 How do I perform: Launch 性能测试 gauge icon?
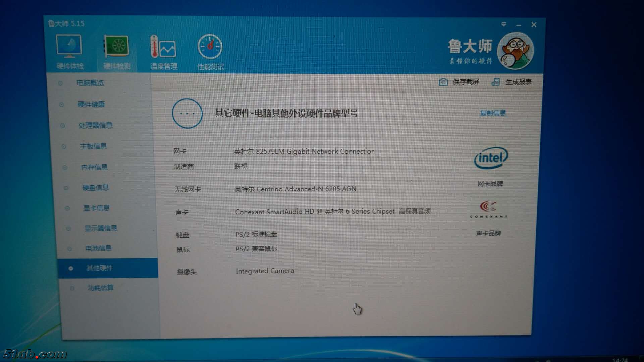[210, 47]
